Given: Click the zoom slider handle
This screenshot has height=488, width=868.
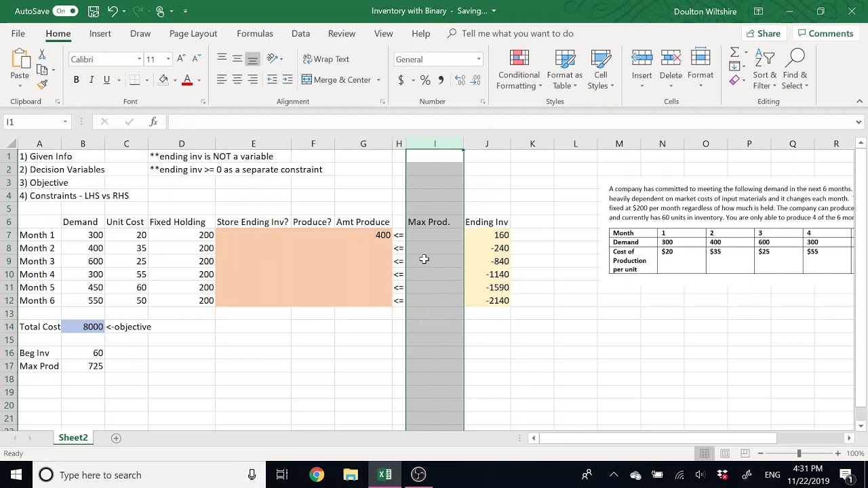Looking at the screenshot, I should (799, 453).
